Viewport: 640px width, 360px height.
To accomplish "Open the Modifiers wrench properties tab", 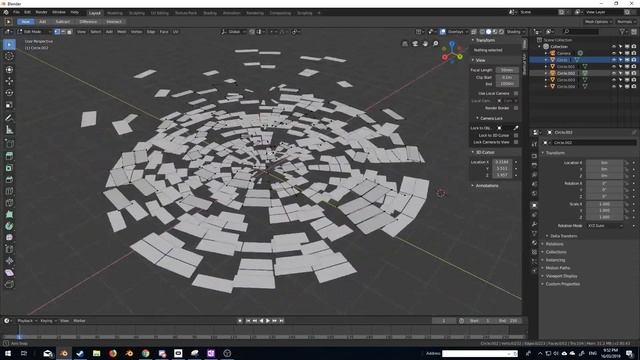I will pos(534,224).
